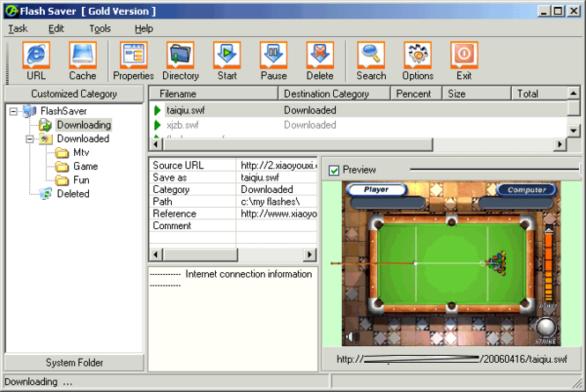This screenshot has height=392, width=586.
Task: Select Downloading in category tree
Action: tap(84, 125)
